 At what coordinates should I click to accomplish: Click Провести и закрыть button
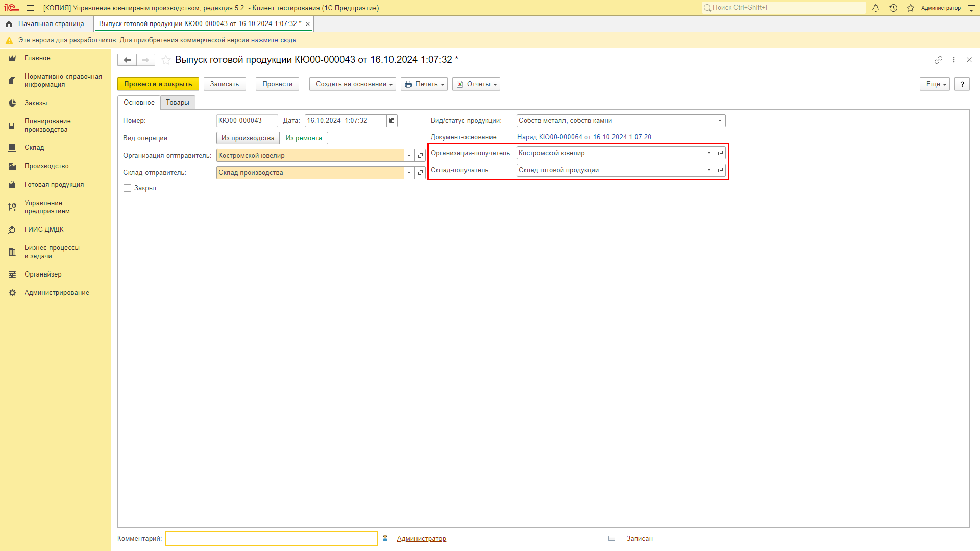tap(158, 84)
